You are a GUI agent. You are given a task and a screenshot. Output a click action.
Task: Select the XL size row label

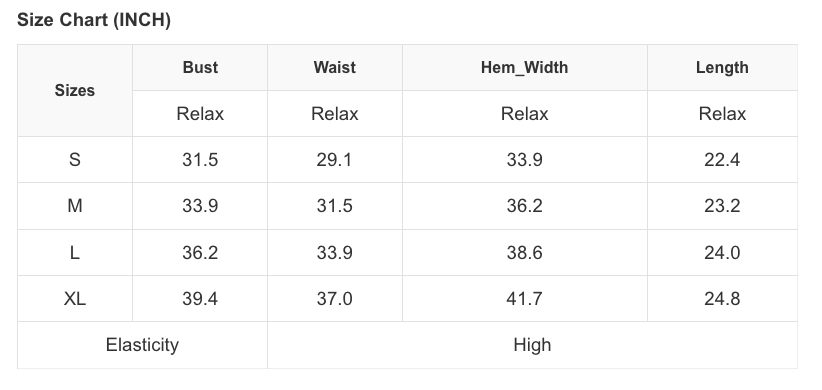[75, 299]
